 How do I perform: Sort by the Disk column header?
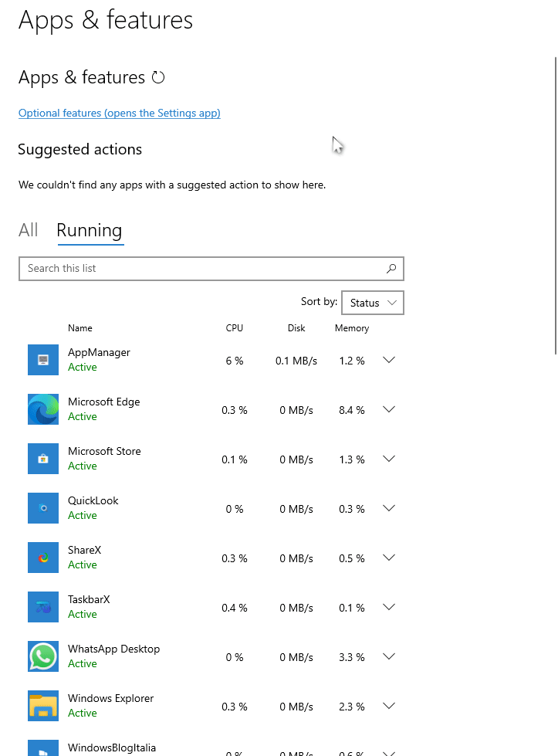tap(296, 328)
